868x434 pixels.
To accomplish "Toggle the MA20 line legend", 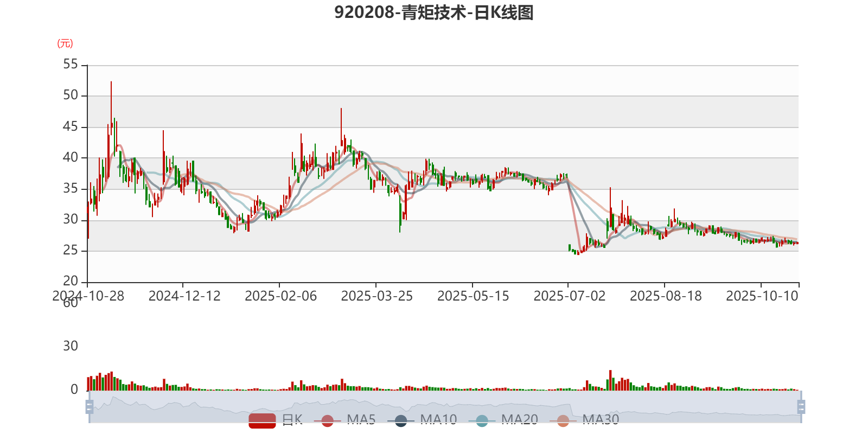I will (x=503, y=420).
